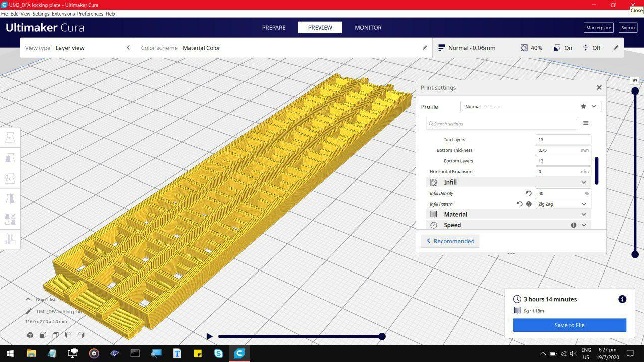Click the color scheme edit pencil icon
Viewport: 644px width, 362px height.
tap(424, 48)
